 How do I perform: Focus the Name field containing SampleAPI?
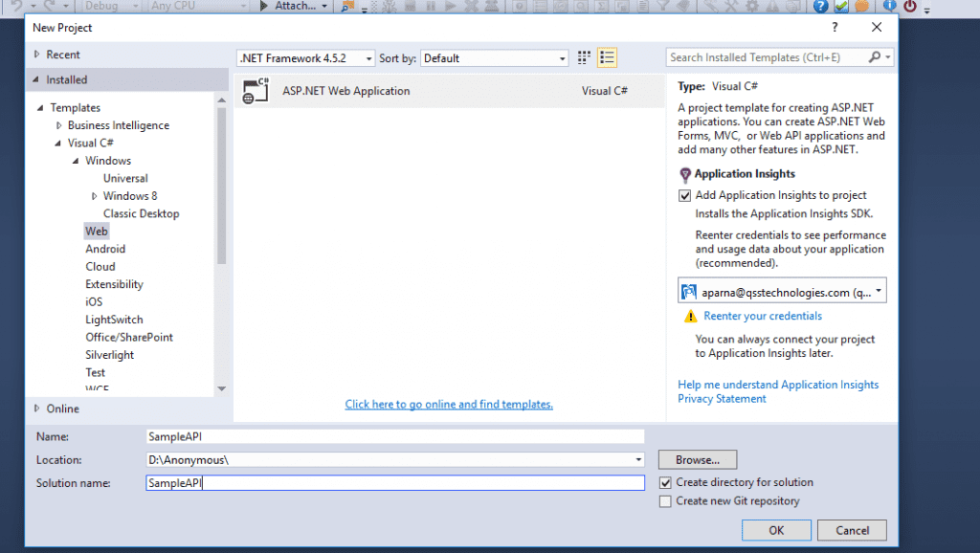pyautogui.click(x=395, y=437)
